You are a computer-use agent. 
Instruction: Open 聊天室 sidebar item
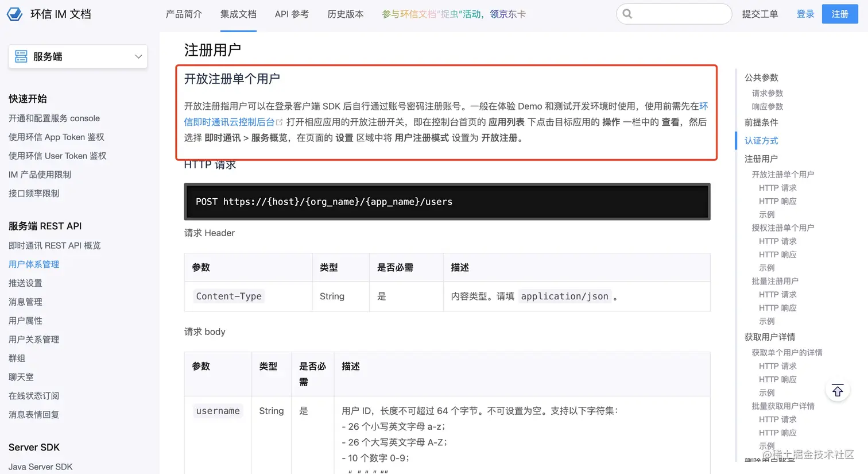(21, 377)
